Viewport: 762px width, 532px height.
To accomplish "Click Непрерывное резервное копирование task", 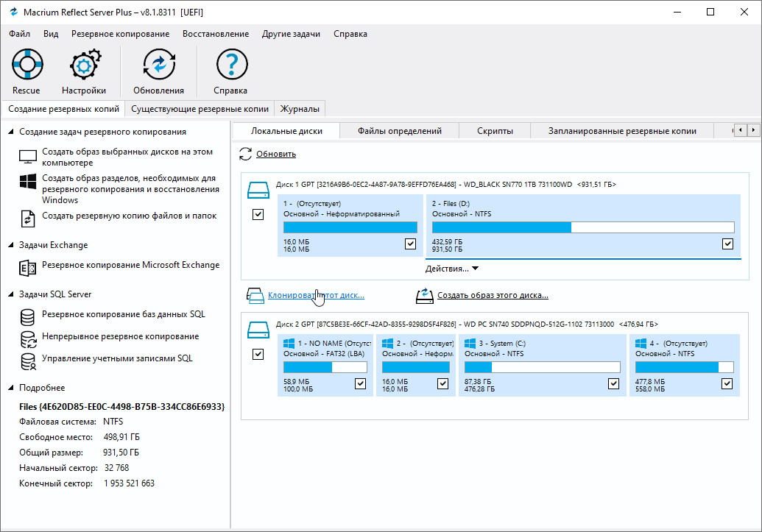I will [121, 336].
